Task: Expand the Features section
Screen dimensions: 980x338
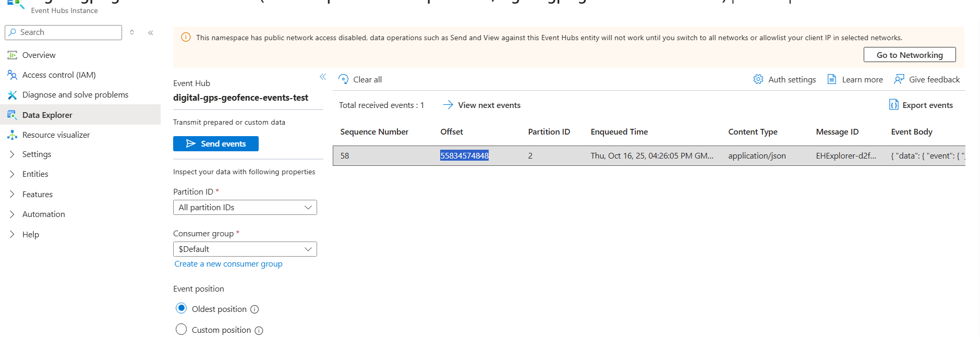Action: [12, 195]
